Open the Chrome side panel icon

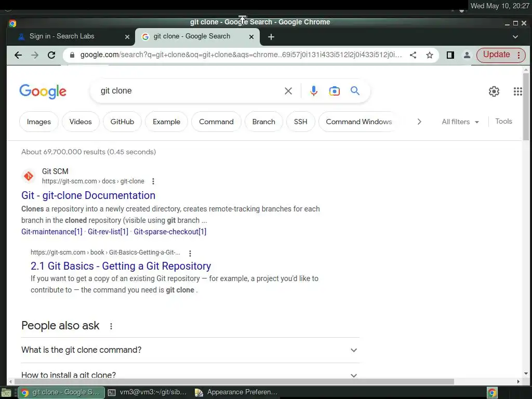(x=450, y=55)
